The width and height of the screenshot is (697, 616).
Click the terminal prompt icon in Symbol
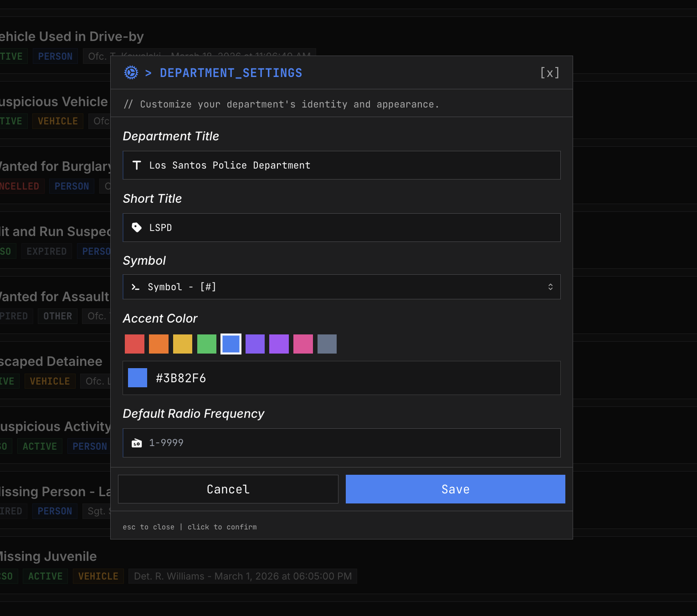pyautogui.click(x=135, y=287)
